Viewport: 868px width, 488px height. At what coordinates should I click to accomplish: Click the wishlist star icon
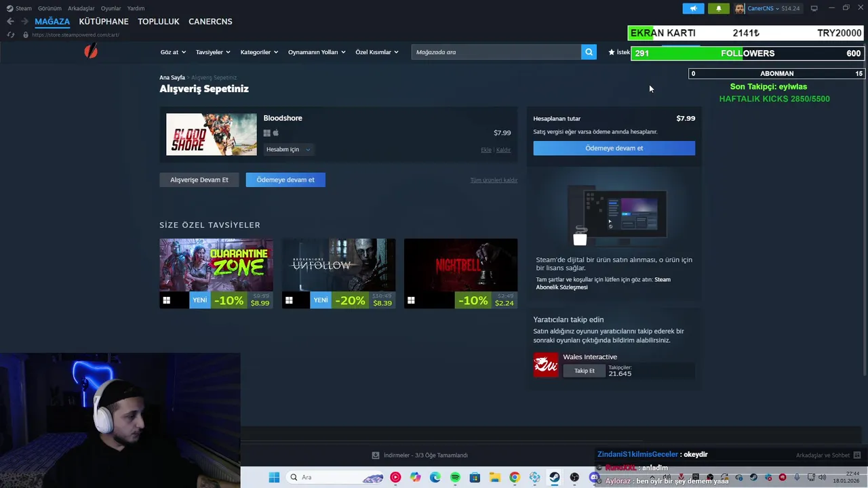tap(612, 52)
